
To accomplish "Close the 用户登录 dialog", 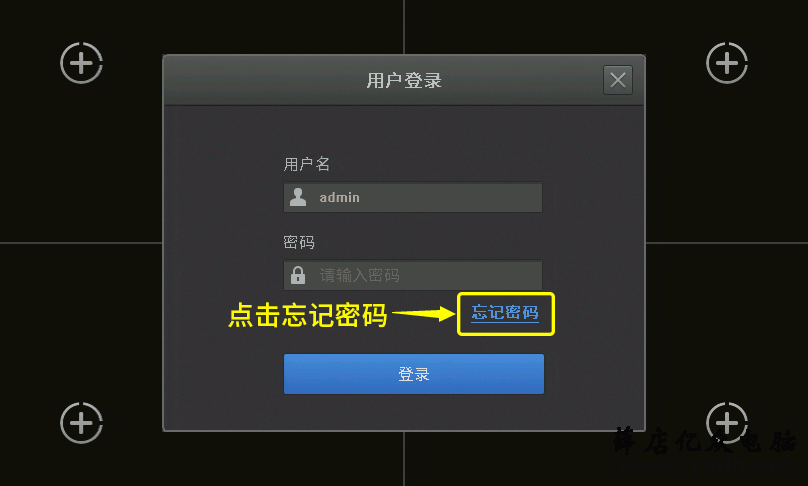I will coord(618,80).
